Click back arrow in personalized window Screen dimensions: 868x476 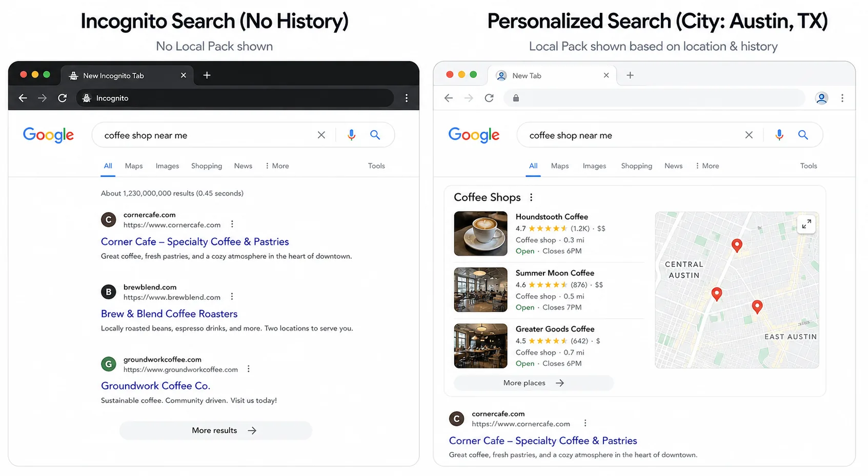pyautogui.click(x=449, y=98)
